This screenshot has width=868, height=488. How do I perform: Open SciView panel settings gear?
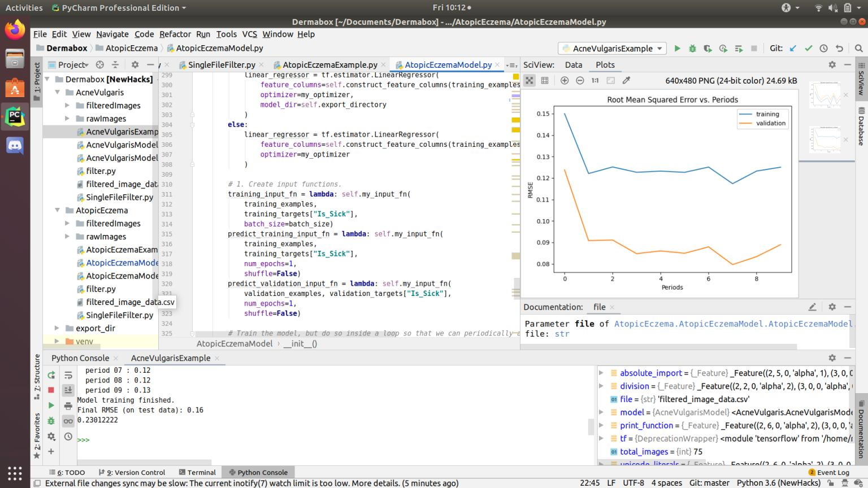832,65
